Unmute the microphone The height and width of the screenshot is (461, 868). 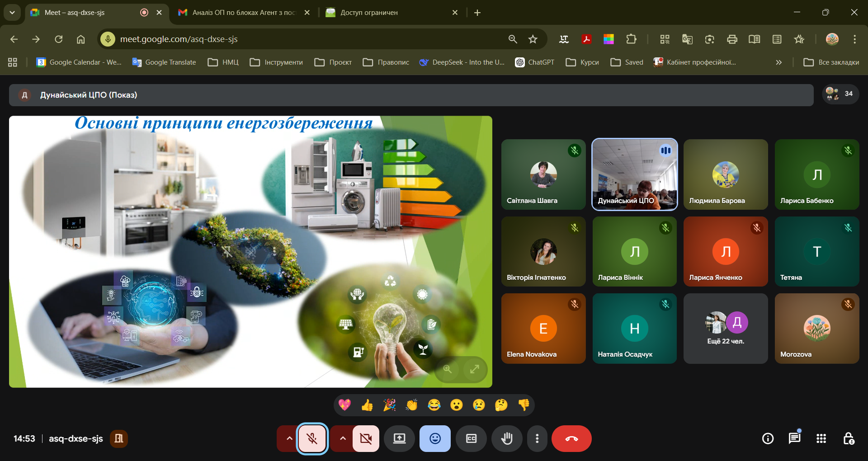(x=312, y=438)
